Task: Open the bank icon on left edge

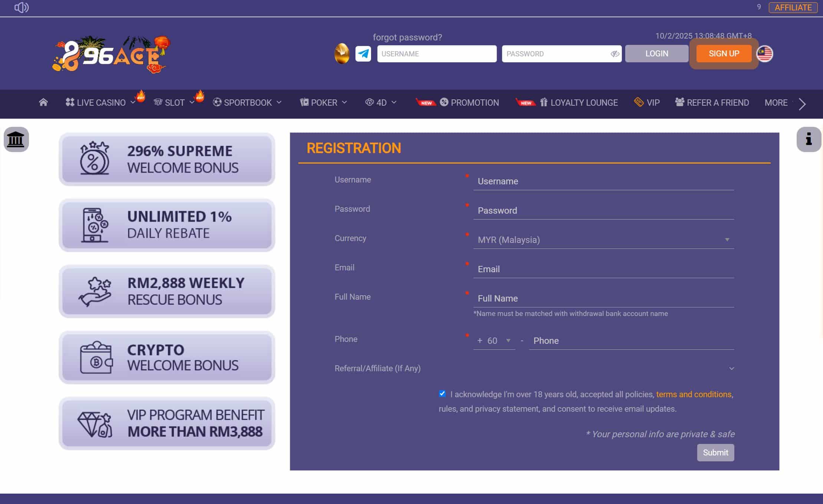Action: point(16,139)
